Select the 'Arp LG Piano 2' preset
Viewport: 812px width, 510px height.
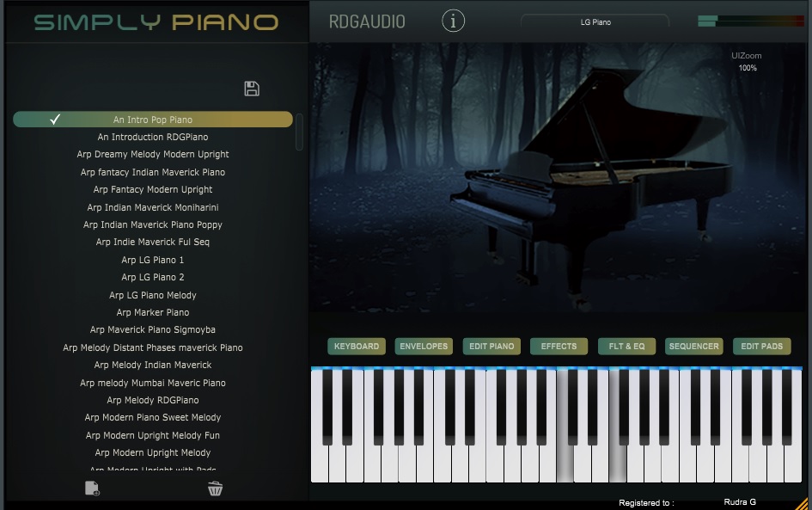tap(153, 277)
